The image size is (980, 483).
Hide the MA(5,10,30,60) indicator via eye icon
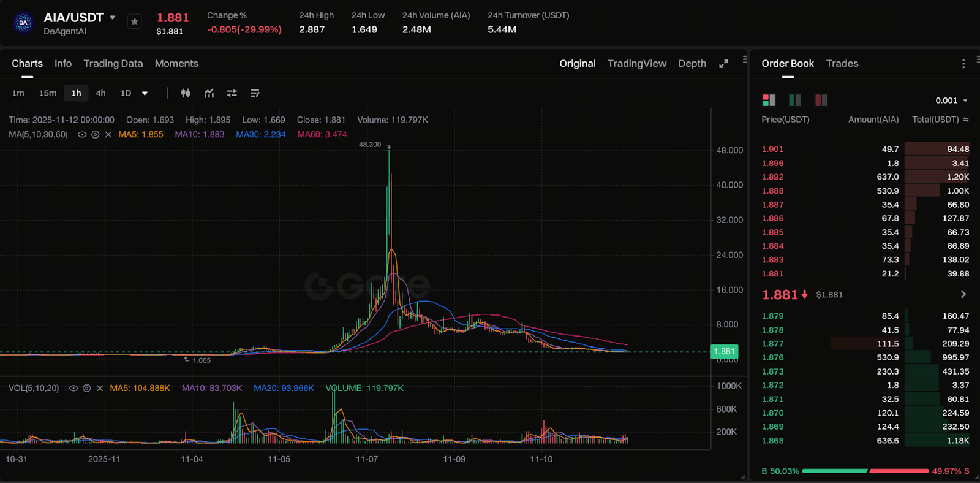click(82, 134)
